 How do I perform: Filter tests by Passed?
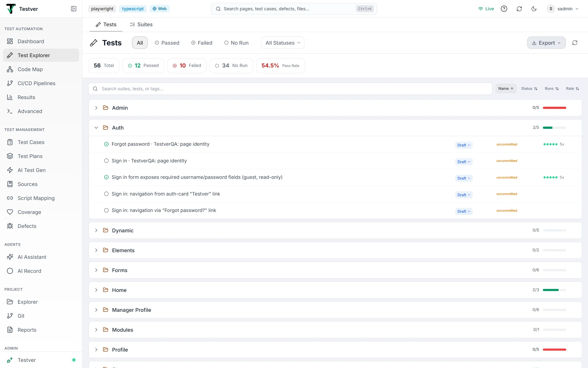pyautogui.click(x=167, y=43)
